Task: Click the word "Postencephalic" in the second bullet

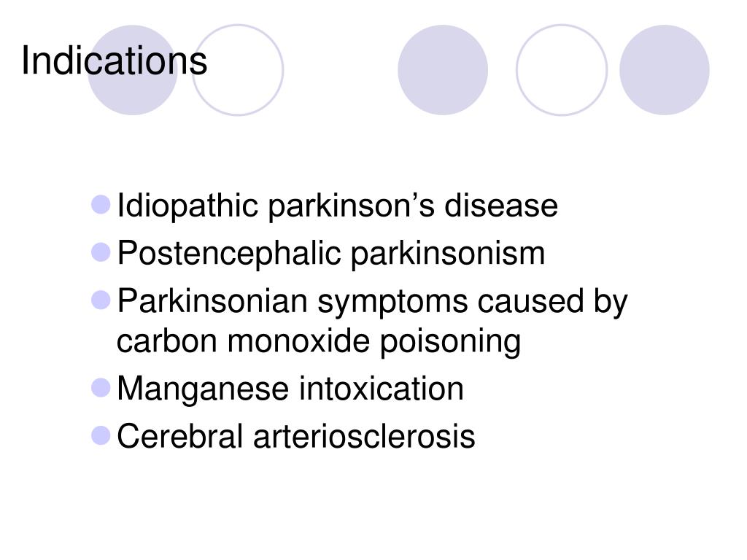Action: pyautogui.click(x=230, y=254)
